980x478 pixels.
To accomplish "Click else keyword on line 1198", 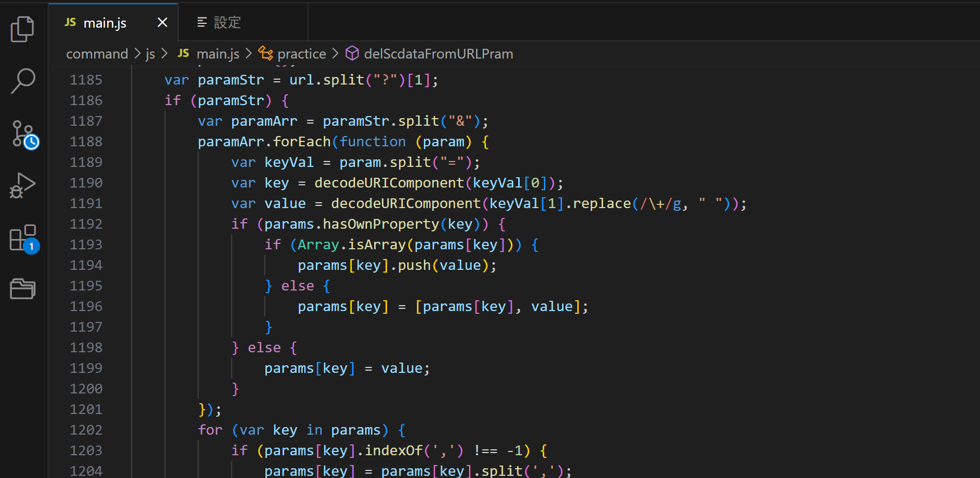I will (264, 347).
